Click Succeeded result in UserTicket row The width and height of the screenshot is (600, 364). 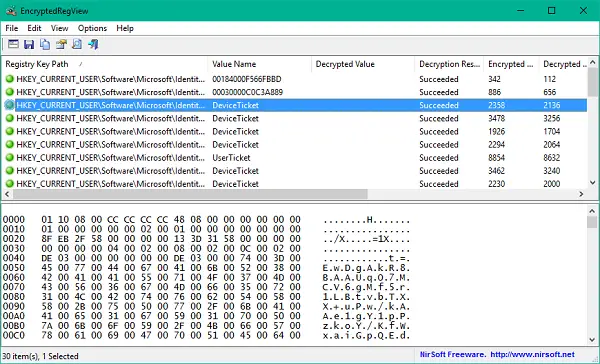[439, 158]
